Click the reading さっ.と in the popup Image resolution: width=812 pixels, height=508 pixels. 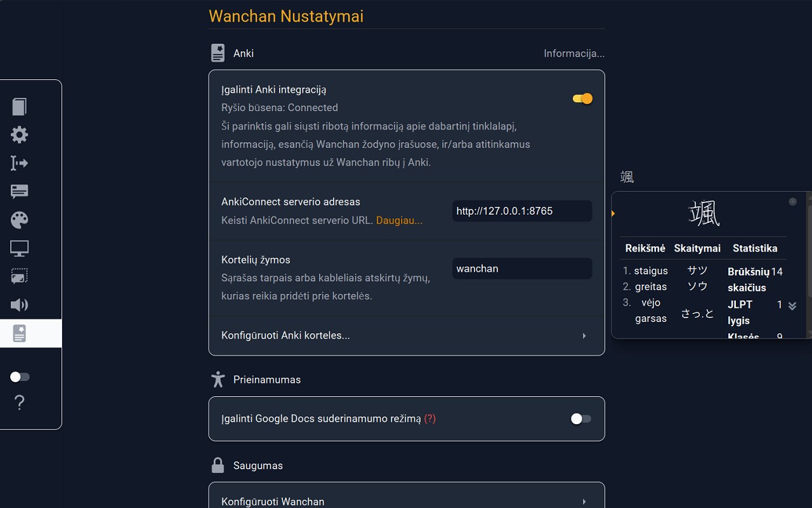[697, 313]
